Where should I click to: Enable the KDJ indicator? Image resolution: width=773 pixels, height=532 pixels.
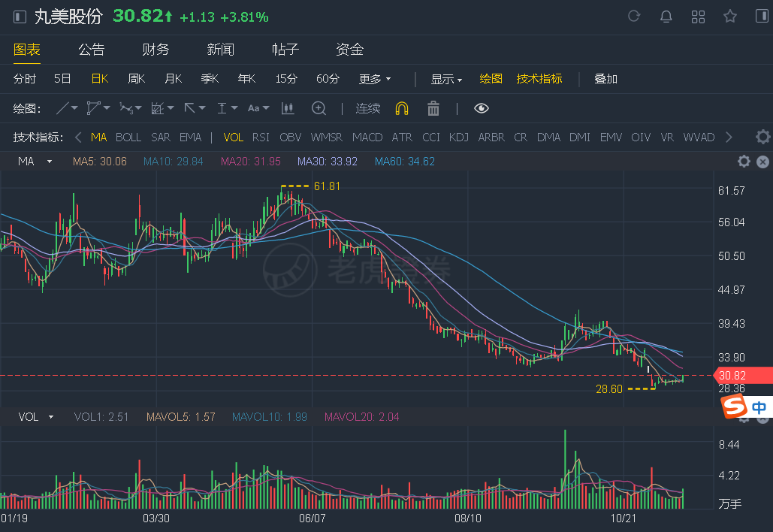tap(458, 137)
